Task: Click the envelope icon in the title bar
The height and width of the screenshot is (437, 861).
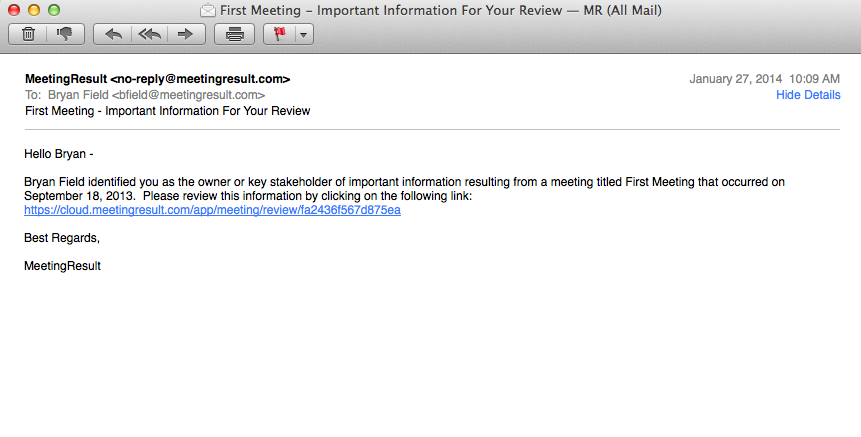Action: pos(207,10)
